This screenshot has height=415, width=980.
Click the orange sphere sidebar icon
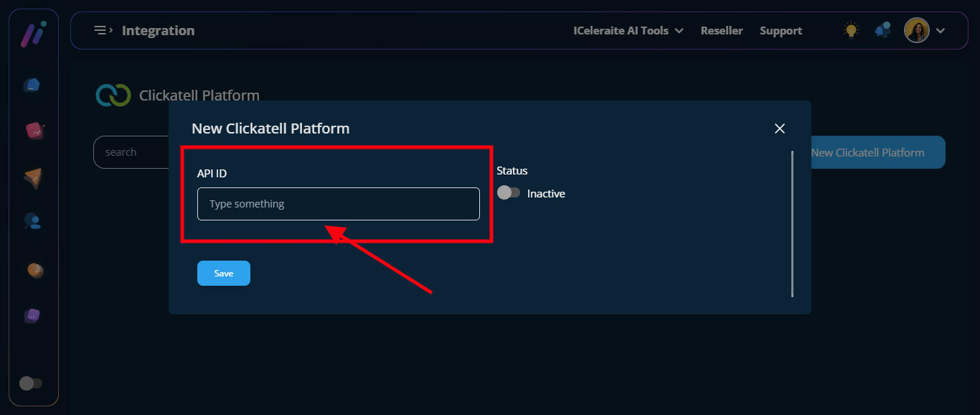click(34, 270)
